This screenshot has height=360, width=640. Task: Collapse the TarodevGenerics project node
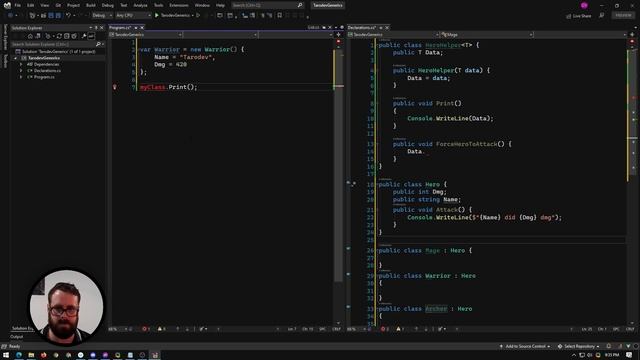click(x=16, y=58)
